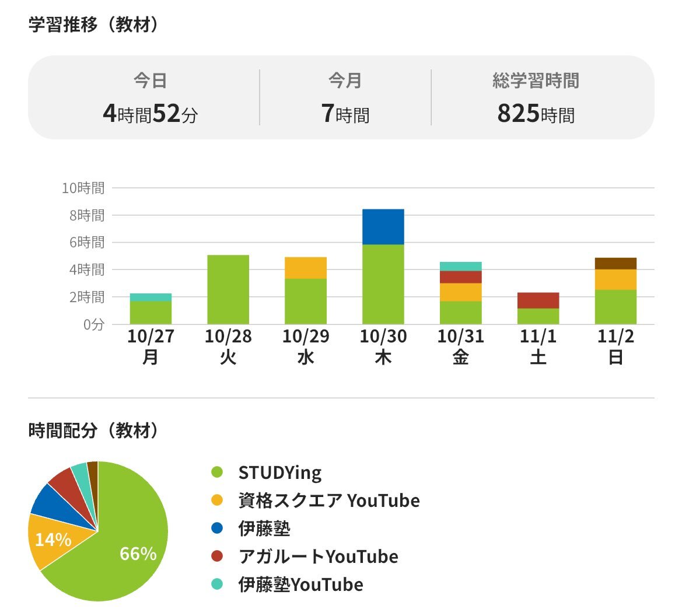The image size is (682, 616).
Task: Select the green 10/28 bar
Action: coord(228,289)
